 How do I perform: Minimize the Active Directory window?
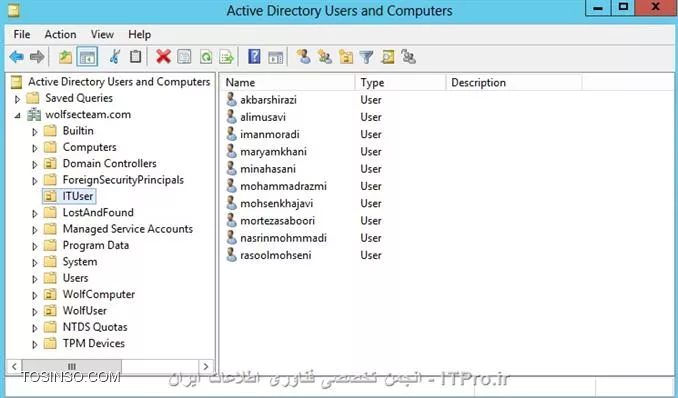pyautogui.click(x=598, y=8)
